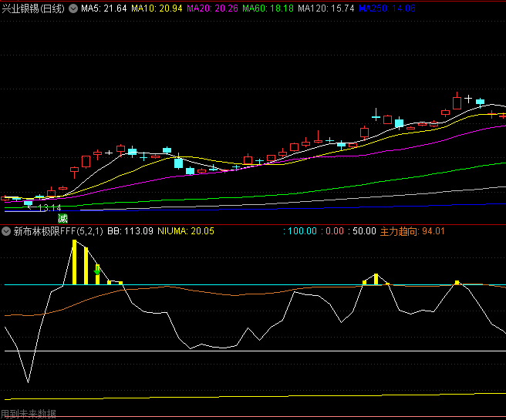Select the yellow MA10: 20.94 legend

157,8
